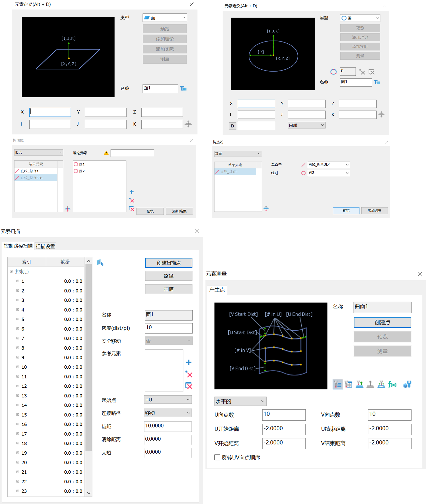Click the select-surface cursor icon in 元素扫描
The width and height of the screenshot is (426, 504).
click(x=100, y=263)
